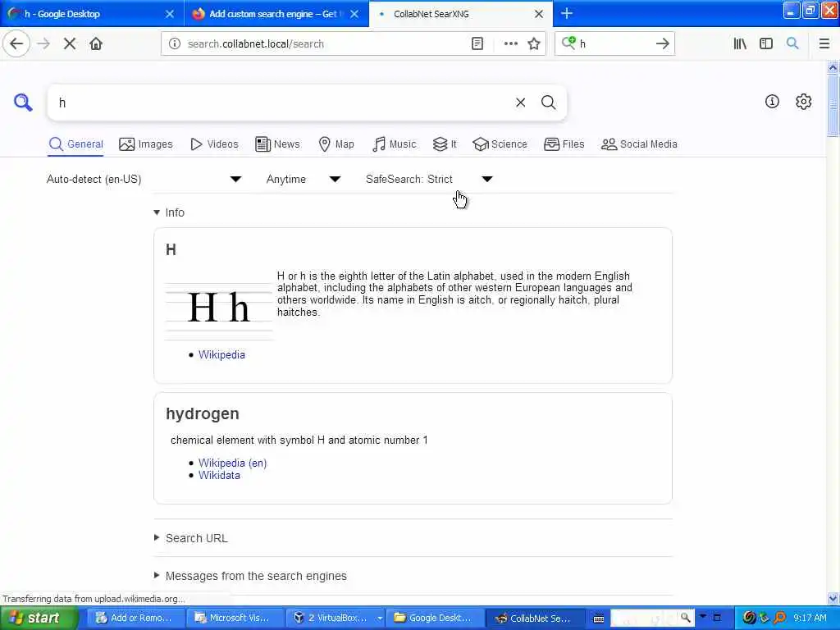
Task: Select the General search category
Action: (75, 144)
